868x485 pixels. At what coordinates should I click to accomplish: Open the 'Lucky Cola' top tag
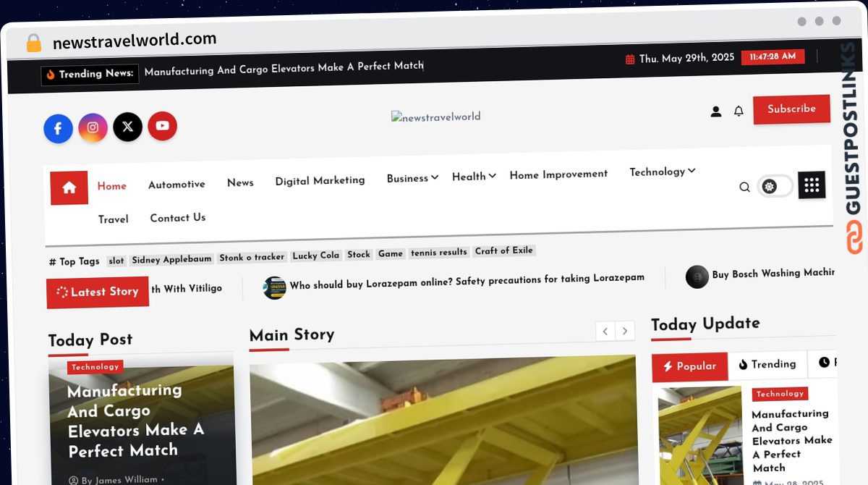316,256
